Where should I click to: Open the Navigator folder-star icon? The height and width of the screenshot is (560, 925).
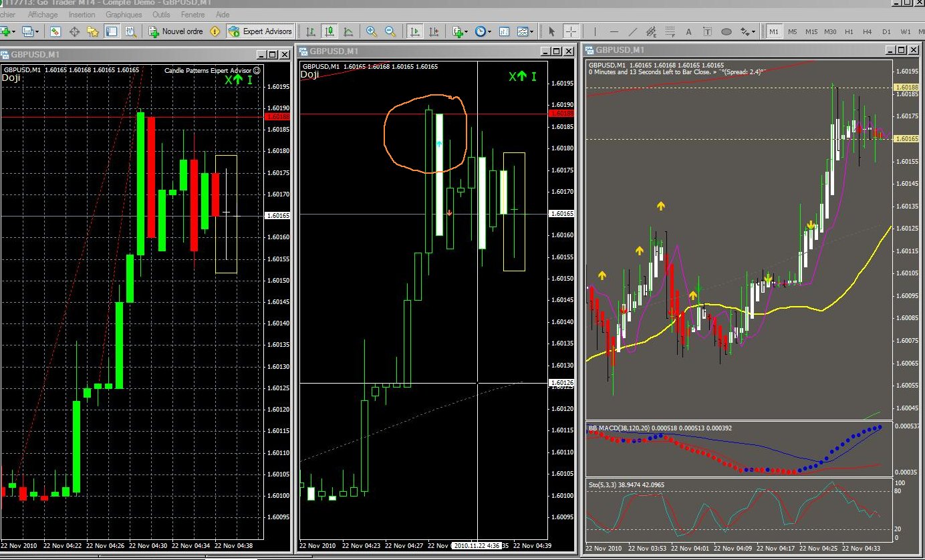coord(93,31)
